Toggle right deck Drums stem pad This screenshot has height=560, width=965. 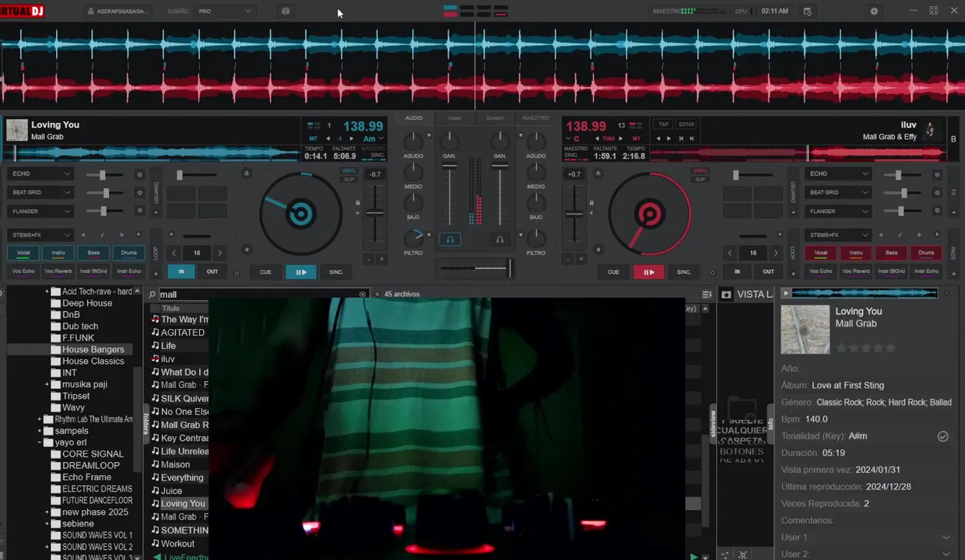926,253
